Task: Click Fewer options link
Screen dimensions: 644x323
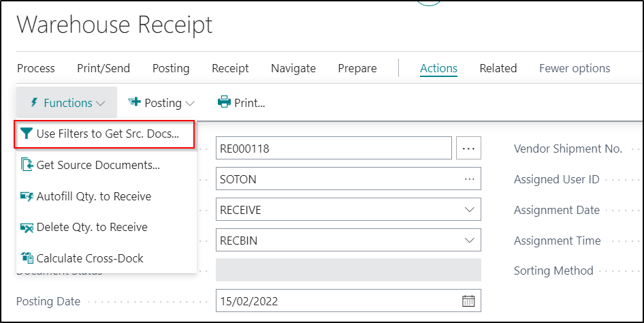Action: [574, 68]
